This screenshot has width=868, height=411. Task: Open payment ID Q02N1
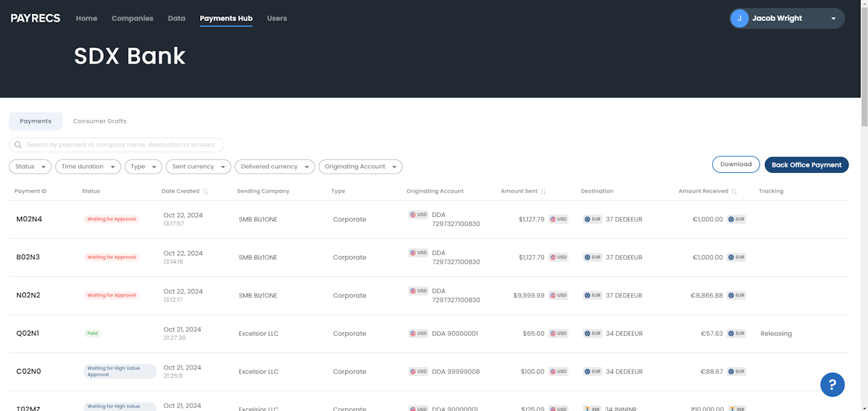coord(28,334)
